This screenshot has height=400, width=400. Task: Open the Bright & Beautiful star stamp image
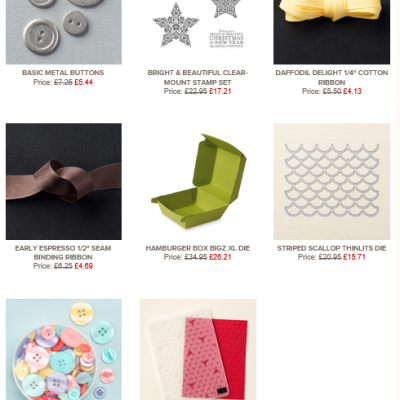point(198,32)
